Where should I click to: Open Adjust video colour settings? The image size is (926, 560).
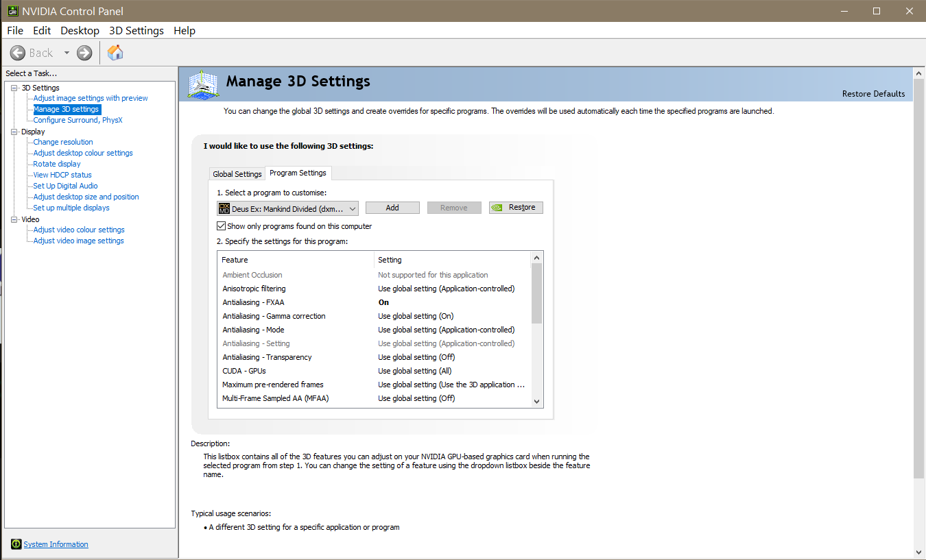[x=79, y=230]
